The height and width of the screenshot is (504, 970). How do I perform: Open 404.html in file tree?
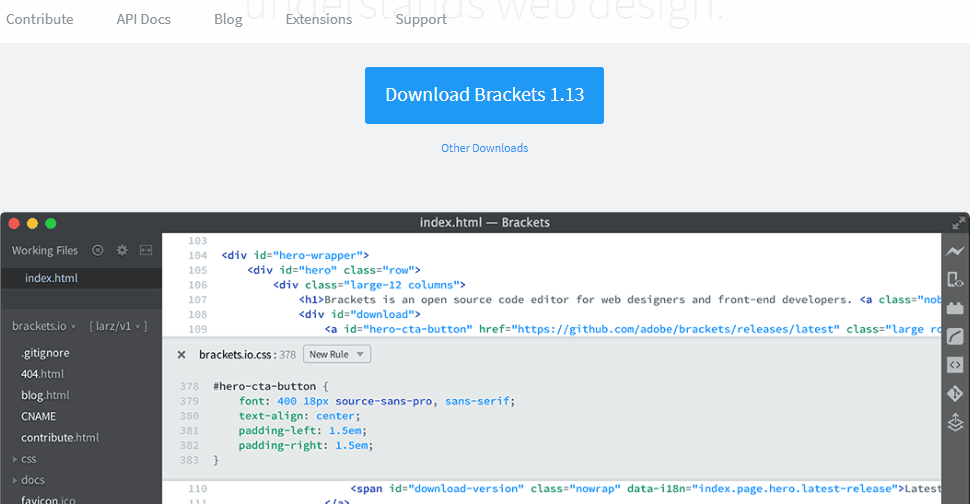click(42, 374)
